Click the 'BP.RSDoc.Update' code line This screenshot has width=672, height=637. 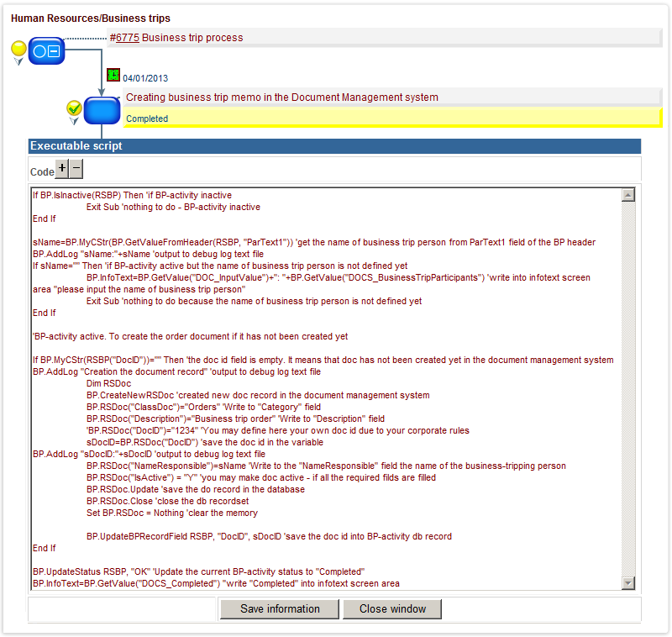pos(196,489)
